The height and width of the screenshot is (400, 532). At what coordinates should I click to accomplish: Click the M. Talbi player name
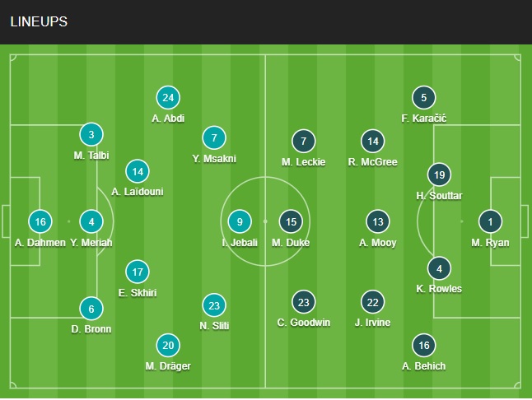click(91, 156)
